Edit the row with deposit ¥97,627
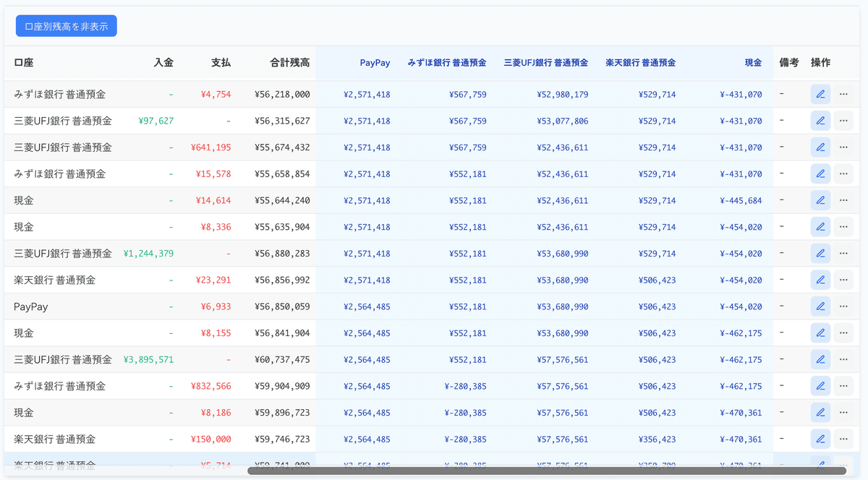868x480 pixels. [x=820, y=121]
